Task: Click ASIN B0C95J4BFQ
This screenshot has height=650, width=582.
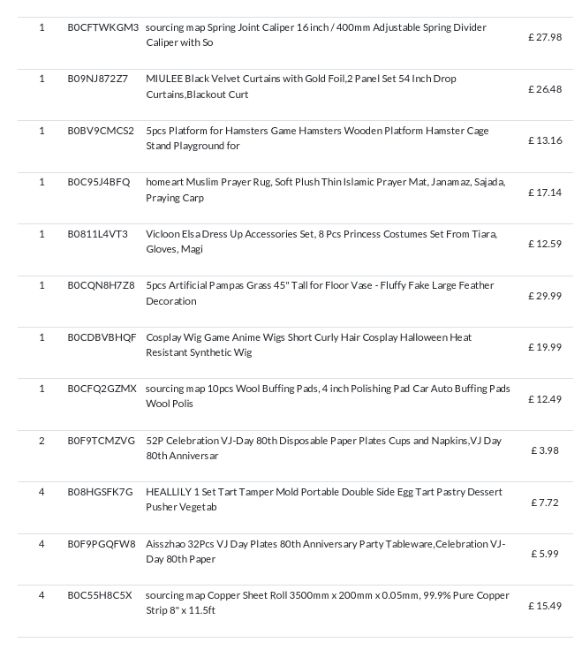Action: click(x=99, y=182)
